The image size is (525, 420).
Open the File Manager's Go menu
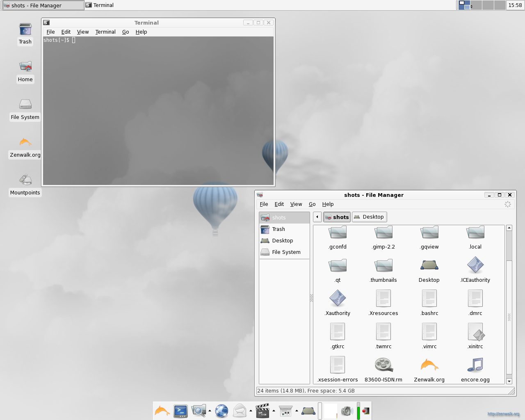click(312, 204)
